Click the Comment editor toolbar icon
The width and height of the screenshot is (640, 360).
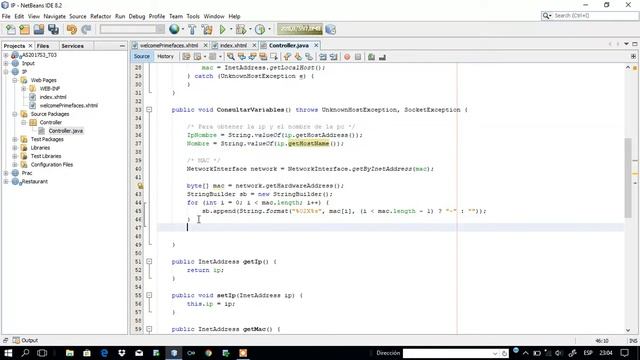point(371,57)
